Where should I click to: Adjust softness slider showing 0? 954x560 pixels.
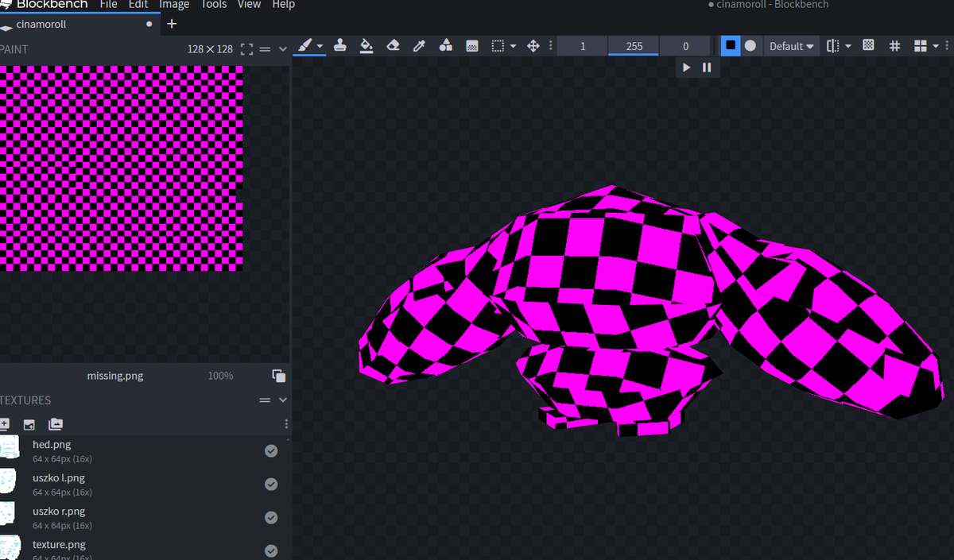tap(685, 46)
